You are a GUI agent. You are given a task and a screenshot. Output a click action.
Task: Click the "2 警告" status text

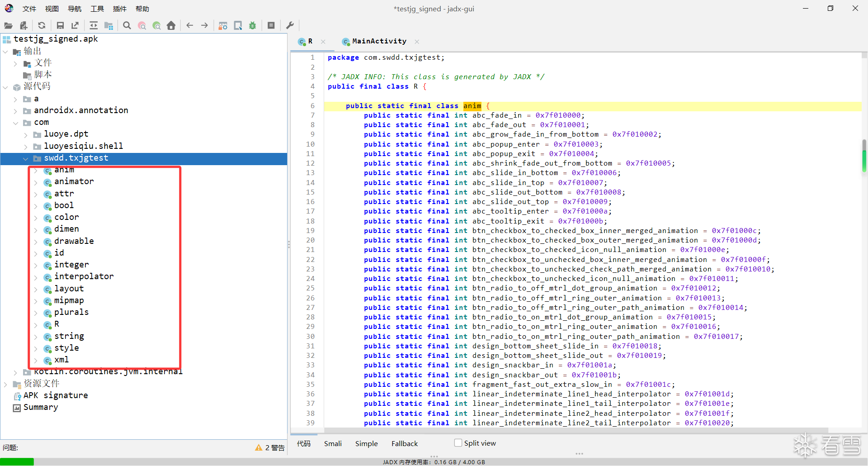[275, 447]
